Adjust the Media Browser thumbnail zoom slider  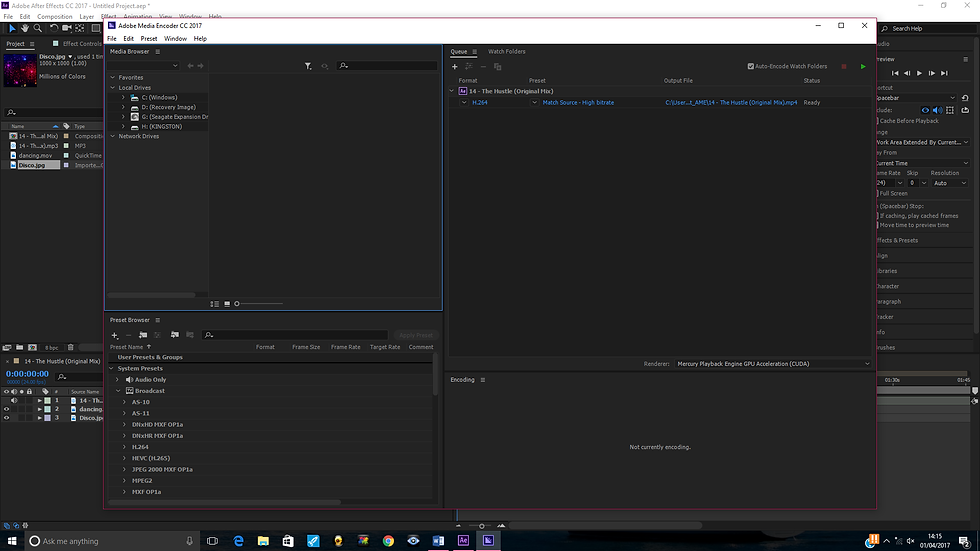(x=259, y=304)
